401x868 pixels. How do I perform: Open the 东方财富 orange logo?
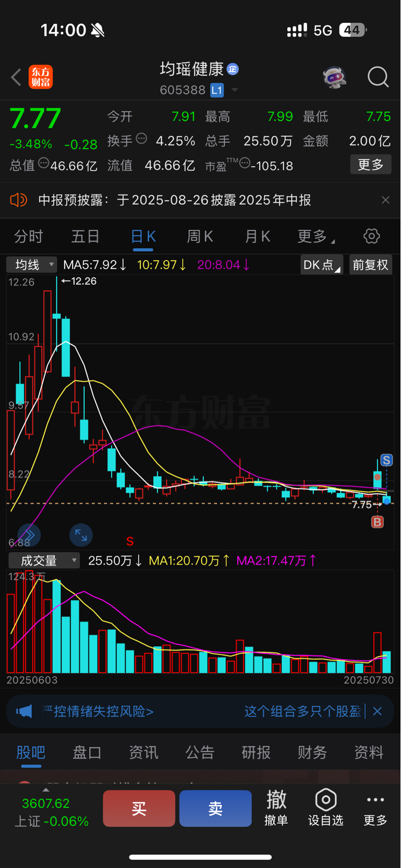click(x=41, y=77)
